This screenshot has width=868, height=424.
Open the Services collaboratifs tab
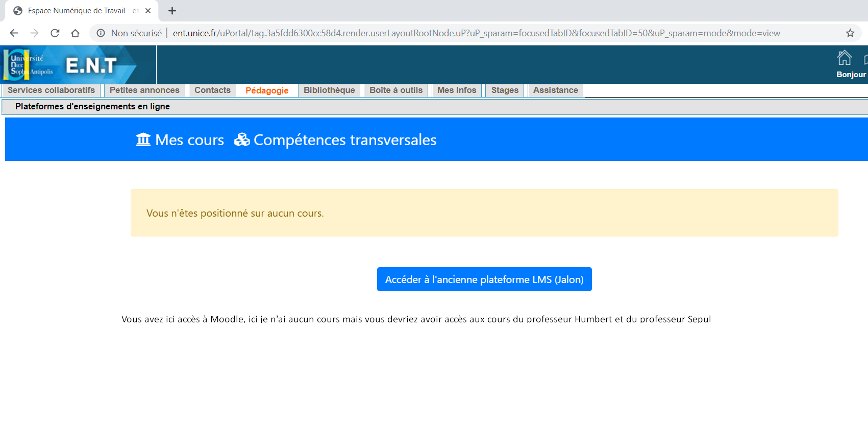coord(51,90)
